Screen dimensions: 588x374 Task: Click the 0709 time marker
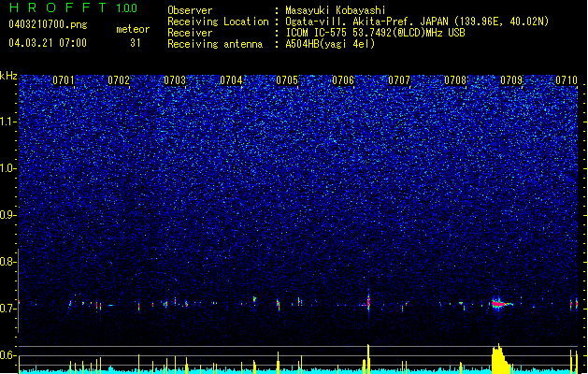(x=511, y=80)
